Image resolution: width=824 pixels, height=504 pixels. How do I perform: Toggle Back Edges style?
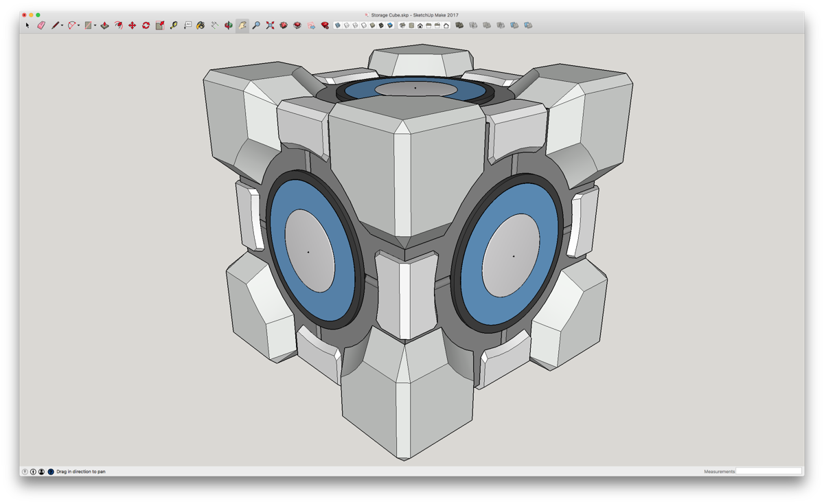[x=346, y=25]
